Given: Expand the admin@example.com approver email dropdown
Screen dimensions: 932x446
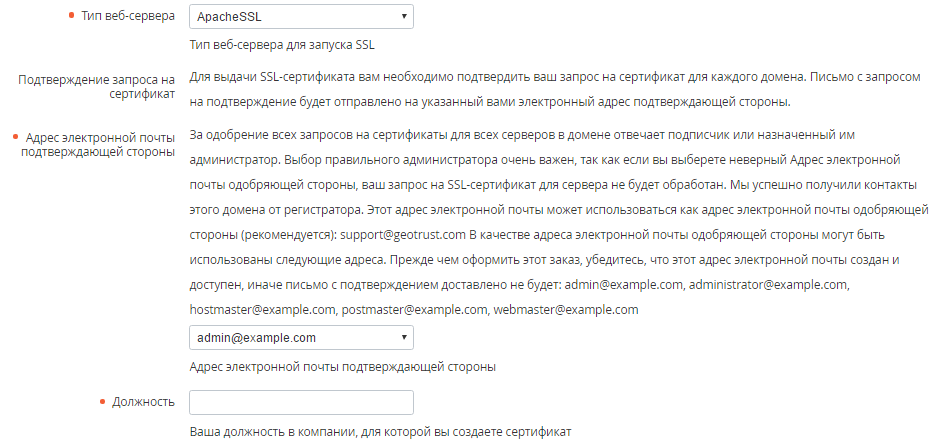Looking at the screenshot, I should pyautogui.click(x=301, y=338).
